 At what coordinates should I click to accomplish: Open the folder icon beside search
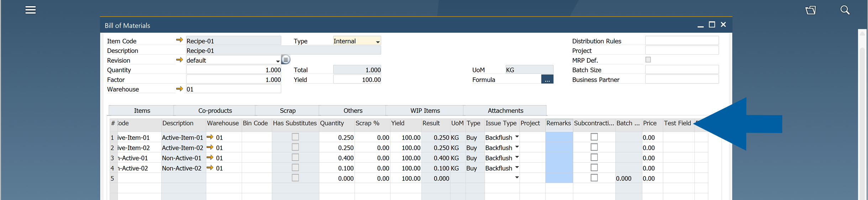click(x=811, y=10)
